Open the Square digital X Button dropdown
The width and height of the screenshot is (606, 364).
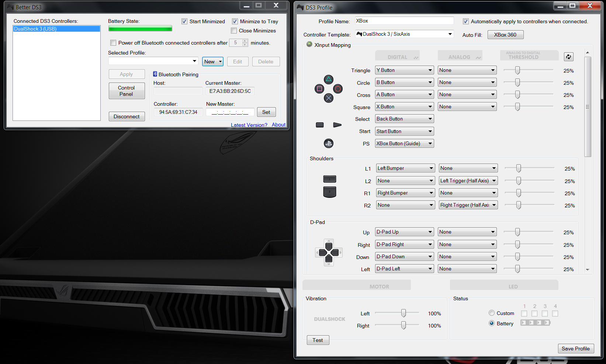(x=404, y=106)
